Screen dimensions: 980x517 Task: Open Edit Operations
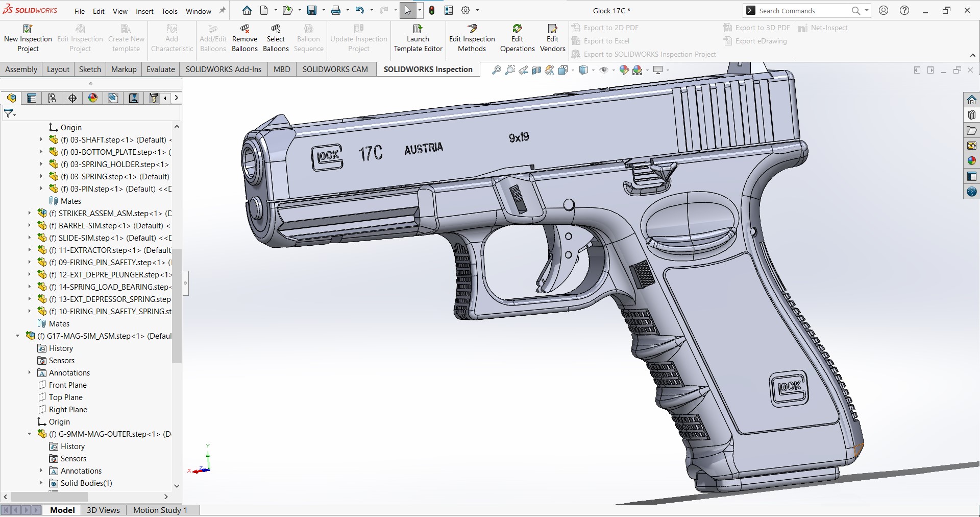[517, 38]
